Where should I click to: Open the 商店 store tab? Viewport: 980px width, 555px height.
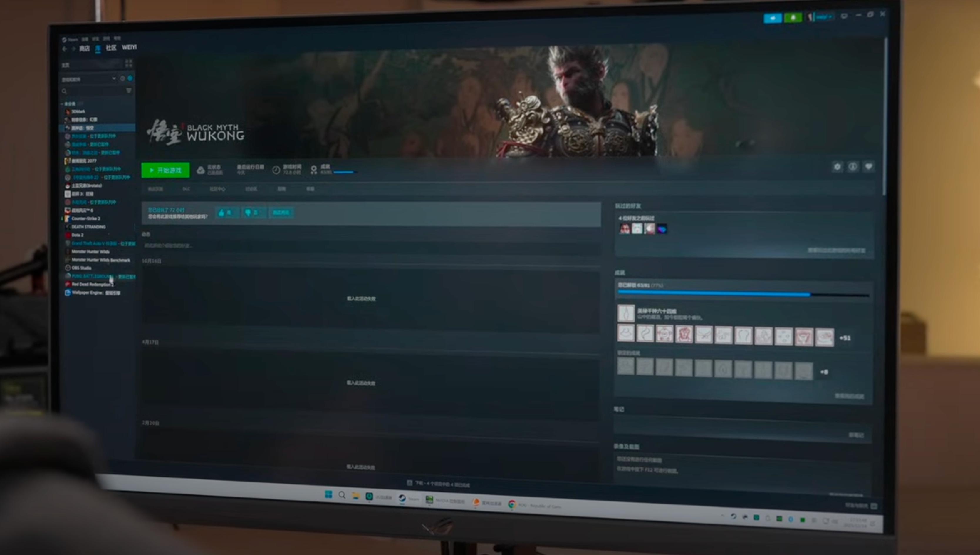84,49
